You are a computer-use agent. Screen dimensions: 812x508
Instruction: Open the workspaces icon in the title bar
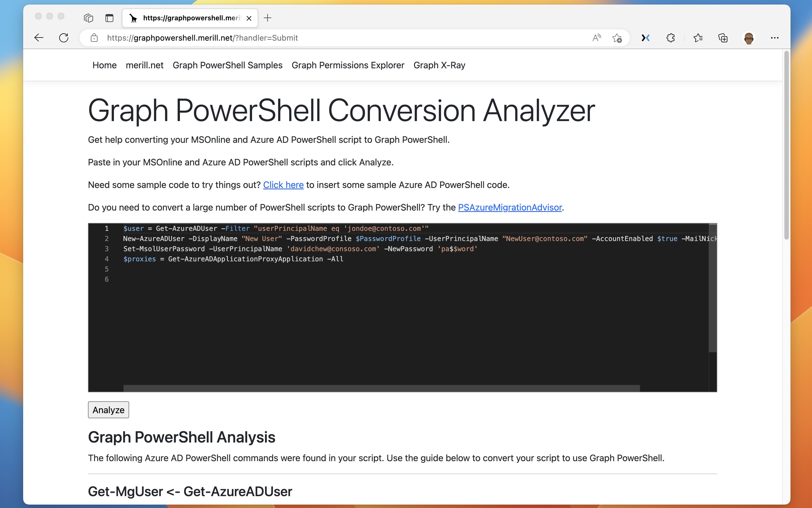click(88, 18)
